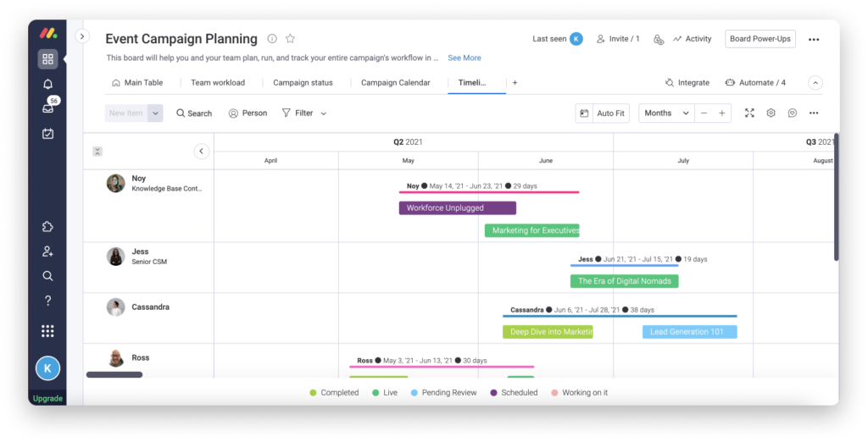Zoom in timeline with plus stepper

(722, 113)
